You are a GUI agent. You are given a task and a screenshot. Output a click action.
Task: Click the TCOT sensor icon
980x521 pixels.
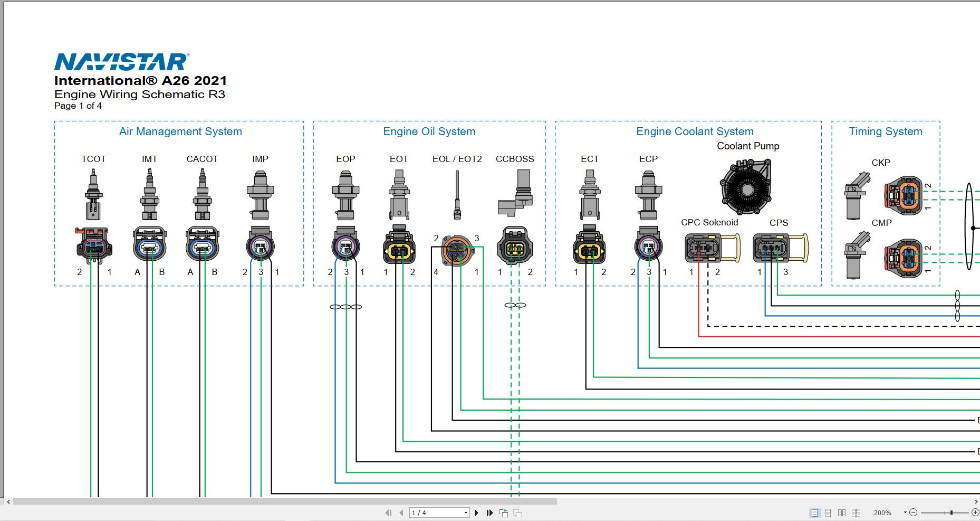pos(93,194)
